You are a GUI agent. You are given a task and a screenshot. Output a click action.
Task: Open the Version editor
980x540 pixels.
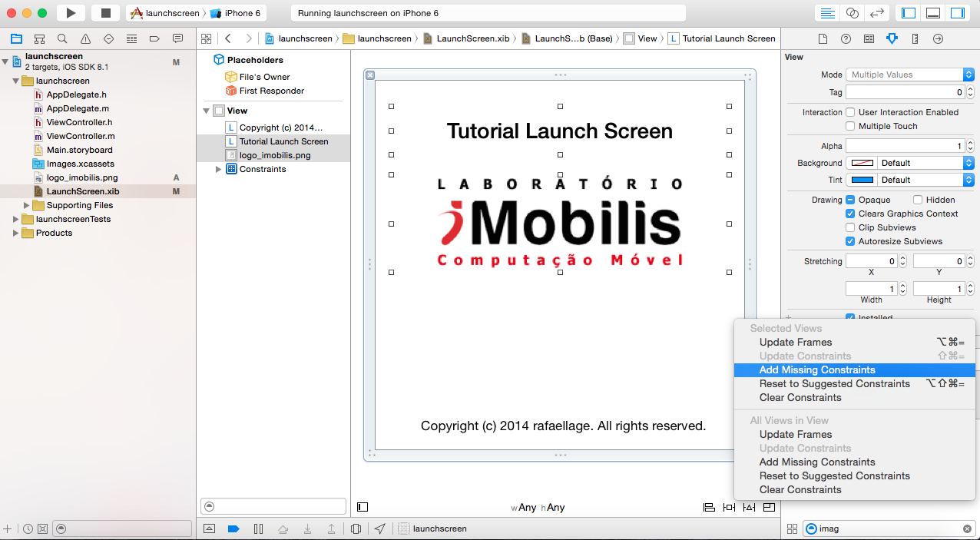pyautogui.click(x=877, y=13)
